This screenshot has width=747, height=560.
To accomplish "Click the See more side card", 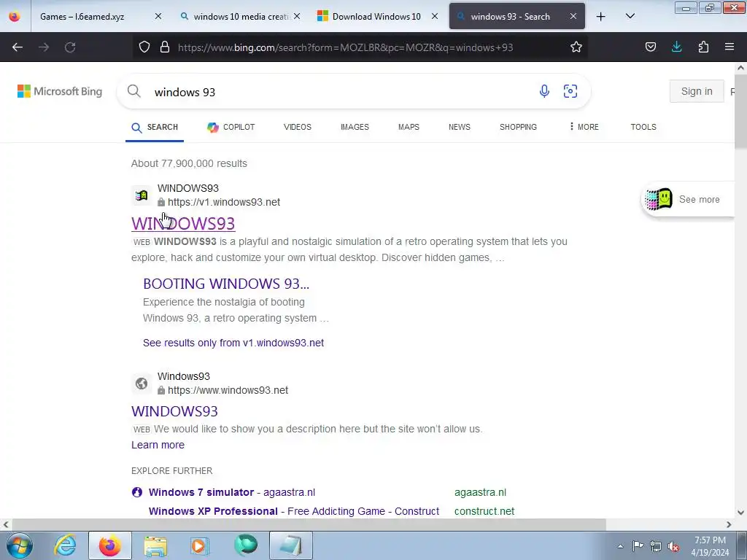I will click(689, 200).
